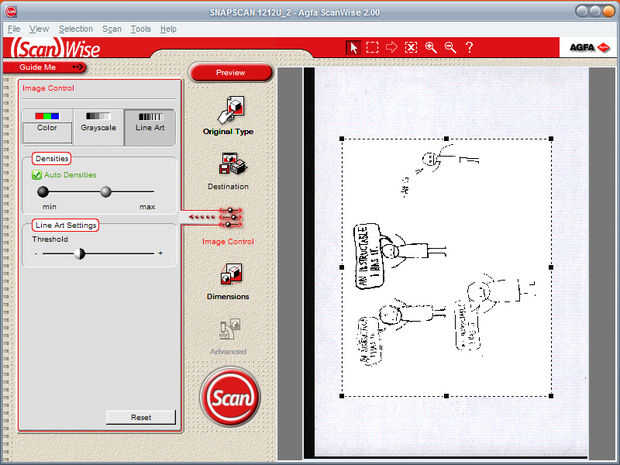Click the Reset button

pos(141,417)
